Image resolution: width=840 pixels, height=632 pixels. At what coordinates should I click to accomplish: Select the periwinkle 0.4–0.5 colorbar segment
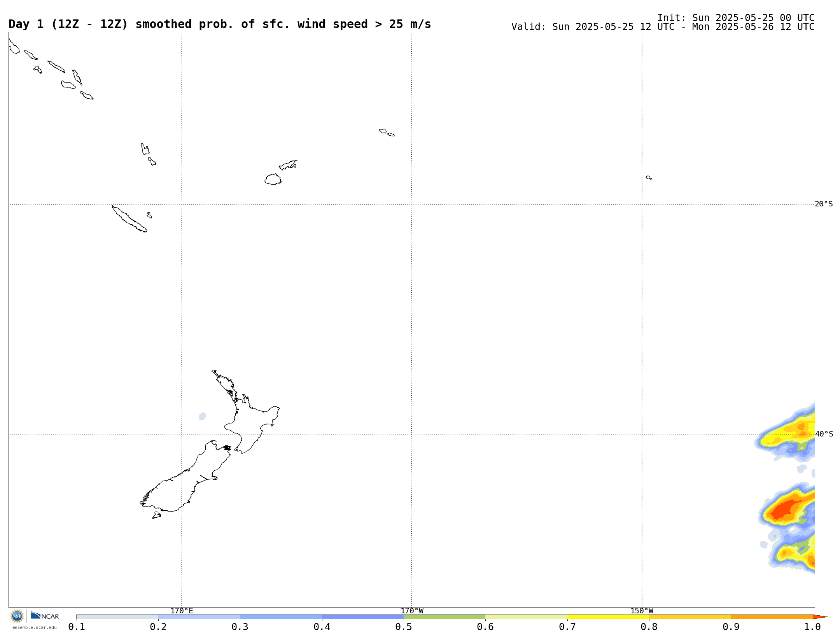pos(363,617)
